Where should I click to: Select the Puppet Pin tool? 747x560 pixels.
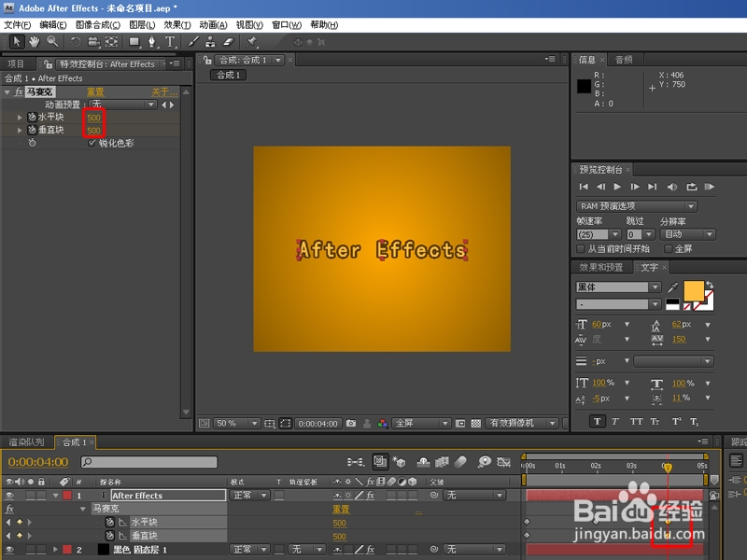[251, 42]
